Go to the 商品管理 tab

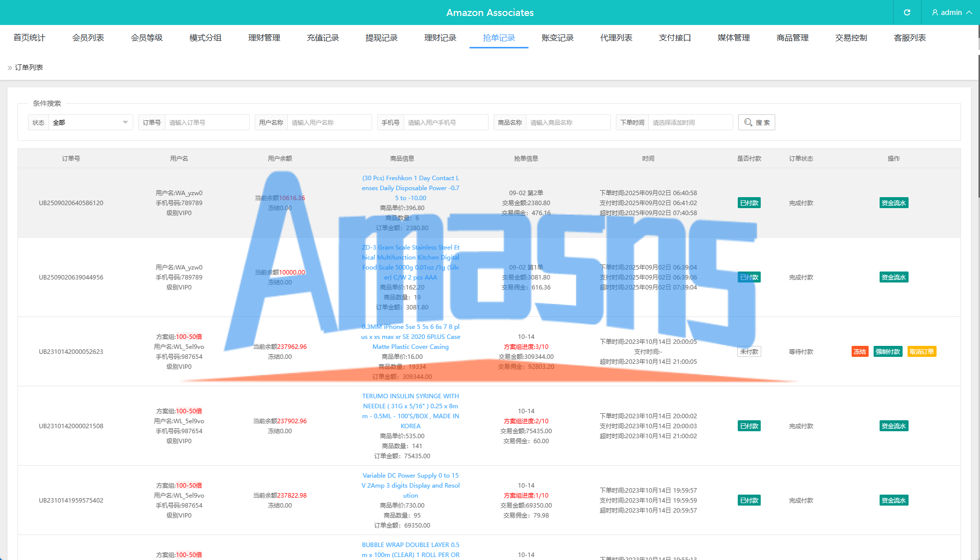[792, 38]
